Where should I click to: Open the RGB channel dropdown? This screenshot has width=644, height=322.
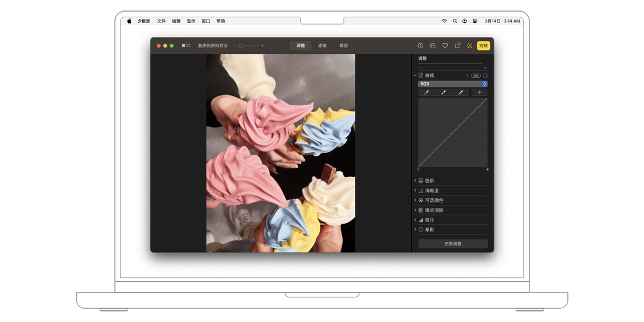click(453, 84)
